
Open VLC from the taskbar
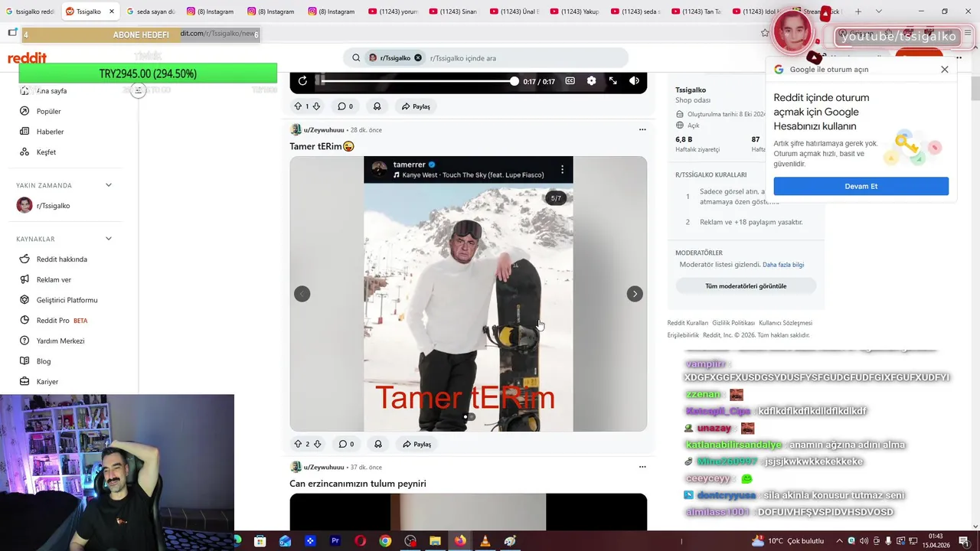pyautogui.click(x=485, y=541)
